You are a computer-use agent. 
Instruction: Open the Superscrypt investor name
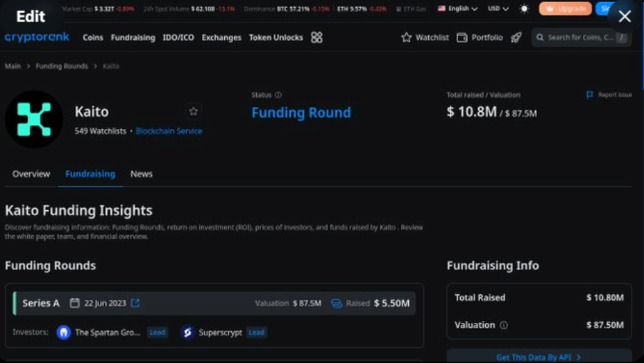[220, 332]
